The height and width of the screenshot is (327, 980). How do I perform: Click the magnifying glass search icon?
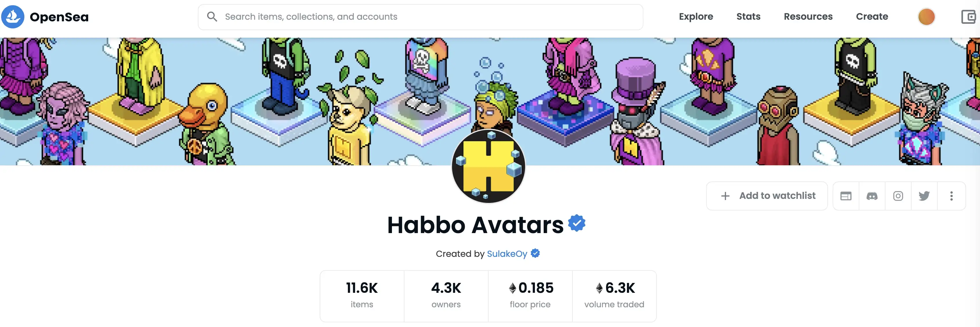point(212,17)
